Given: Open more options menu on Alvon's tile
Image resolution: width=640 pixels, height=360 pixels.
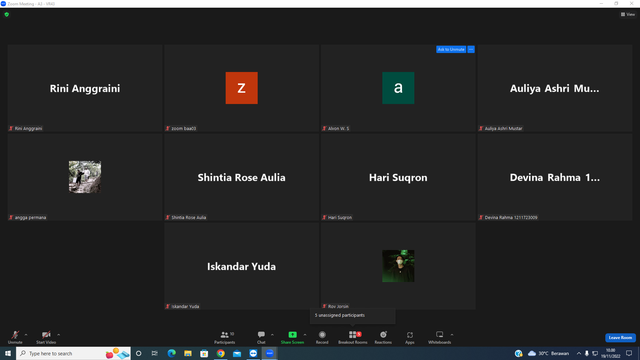Looking at the screenshot, I should coord(471,49).
